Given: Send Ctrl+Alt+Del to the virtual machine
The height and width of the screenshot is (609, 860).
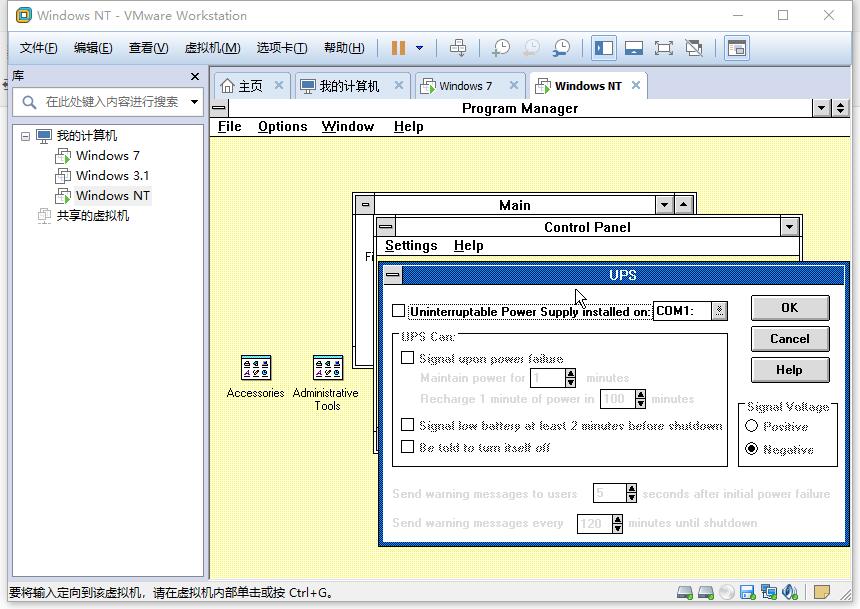Looking at the screenshot, I should tap(458, 48).
